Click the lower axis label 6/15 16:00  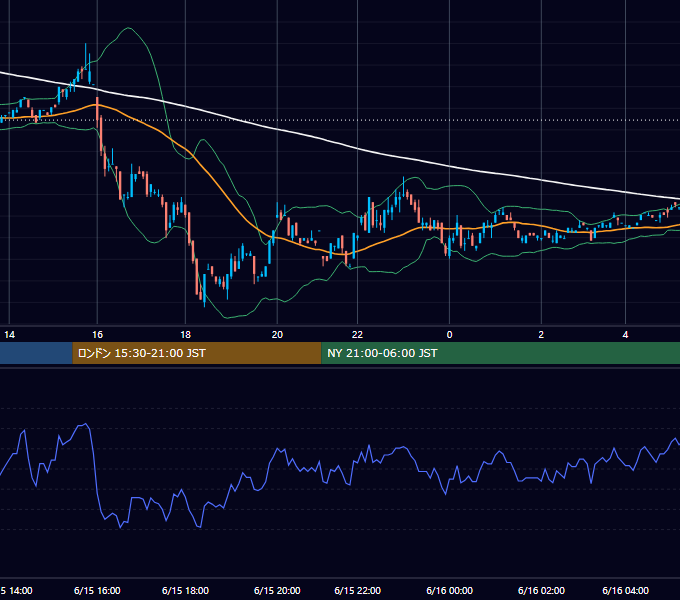[97, 590]
